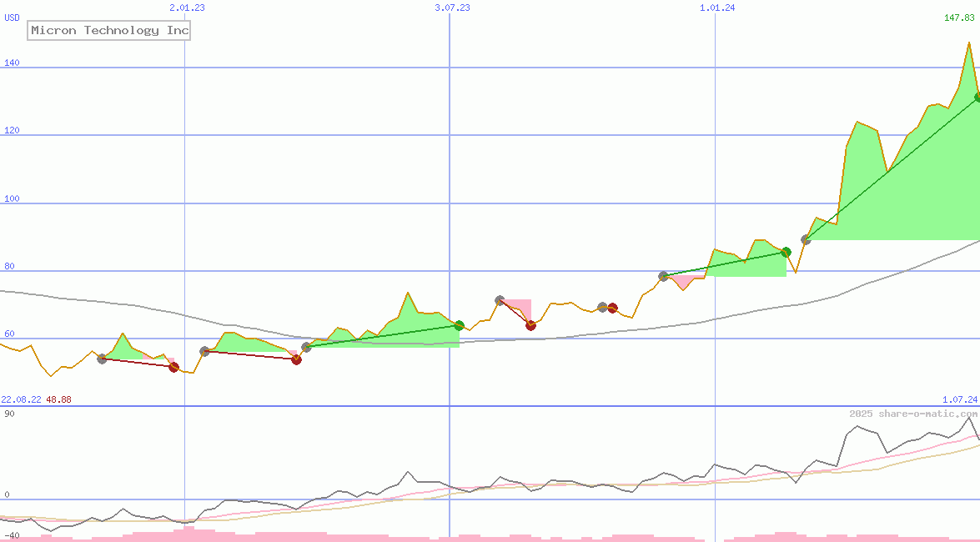
Task: Click the green exit marker near price 85
Action: click(787, 253)
